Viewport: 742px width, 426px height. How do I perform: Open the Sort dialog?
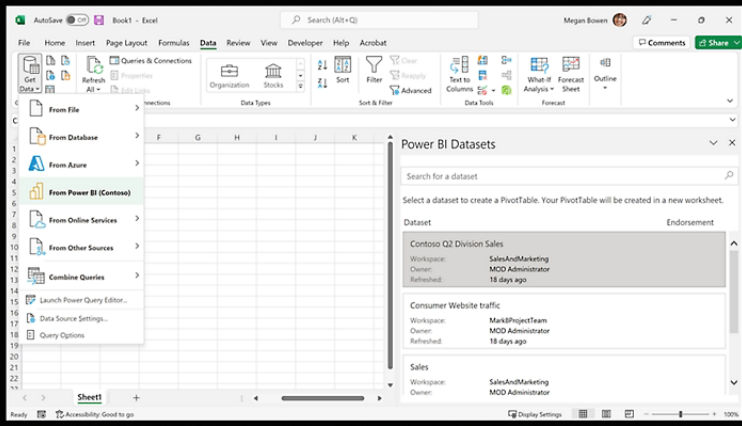[x=343, y=70]
